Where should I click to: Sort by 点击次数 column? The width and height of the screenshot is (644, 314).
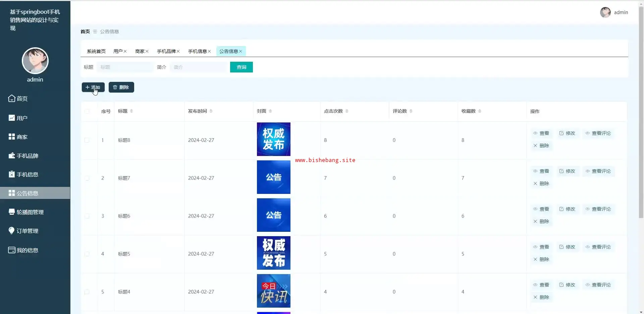tap(347, 111)
